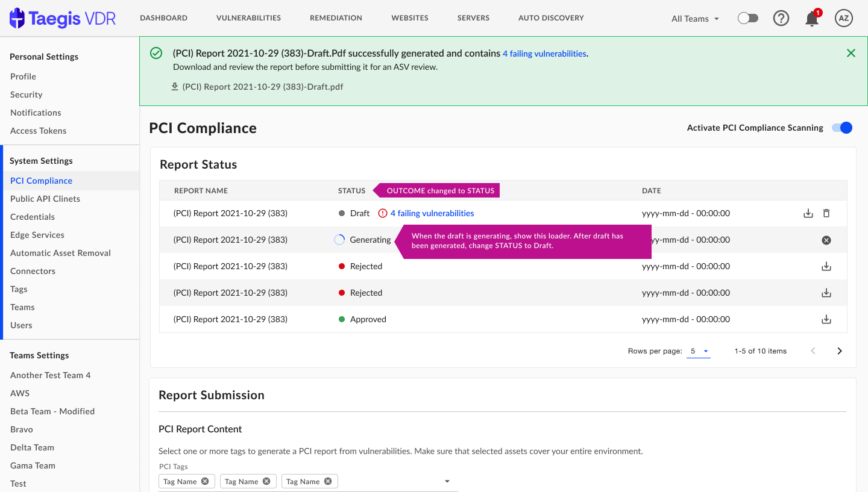Screen dimensions: 868x492
Task: Open the All Teams dropdown
Action: click(696, 19)
